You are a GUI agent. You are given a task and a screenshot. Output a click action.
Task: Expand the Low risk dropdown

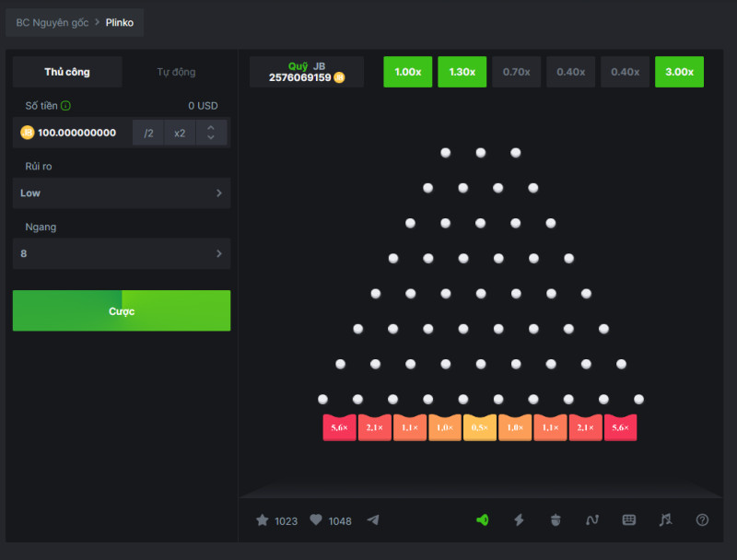pos(122,193)
